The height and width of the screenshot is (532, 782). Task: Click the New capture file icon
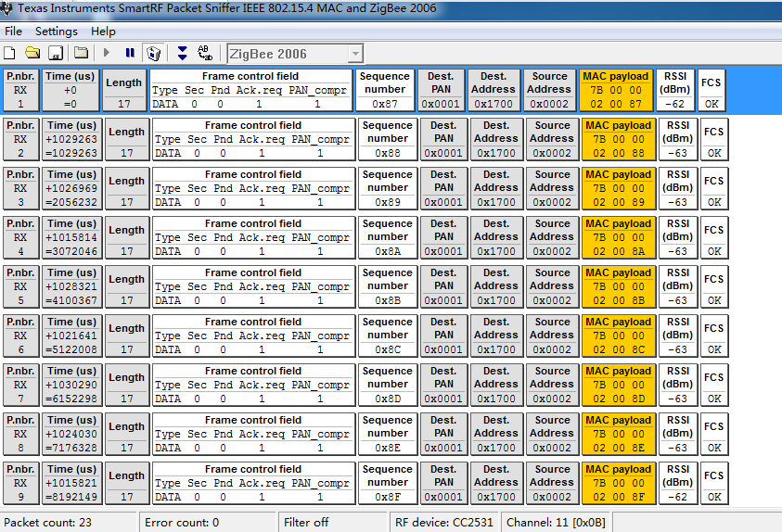9,53
